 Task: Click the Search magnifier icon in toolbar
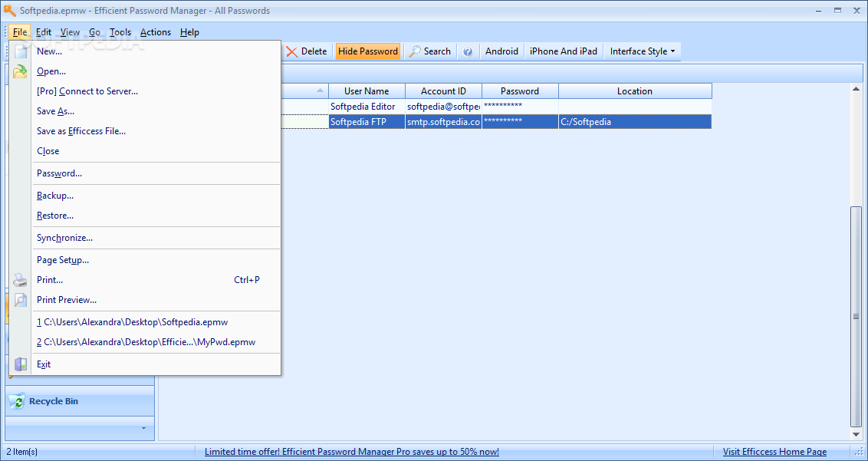coord(415,51)
